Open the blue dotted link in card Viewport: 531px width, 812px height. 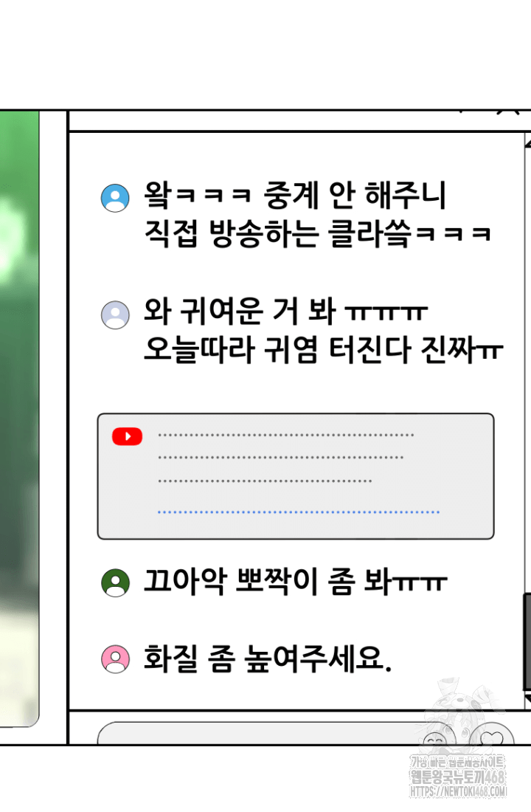coord(299,512)
